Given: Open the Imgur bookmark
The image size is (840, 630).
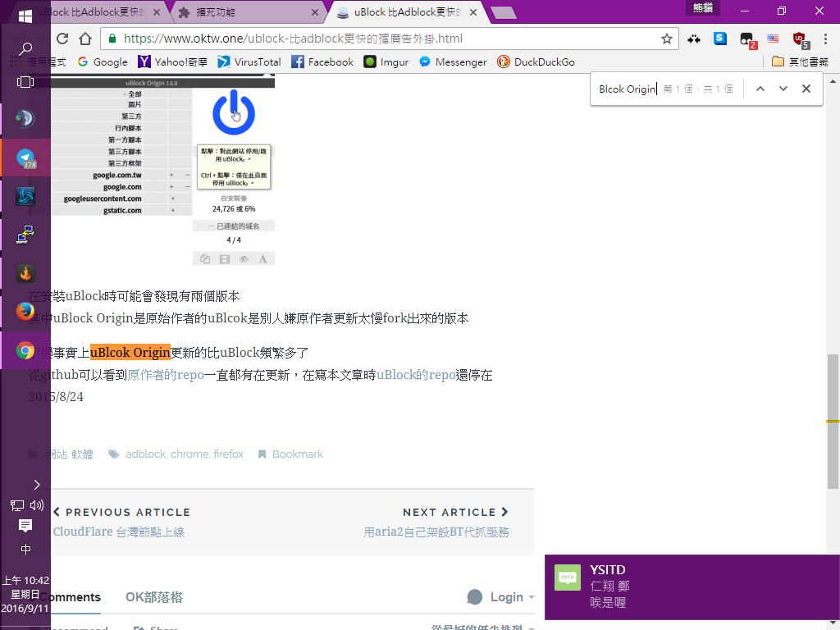Looking at the screenshot, I should pyautogui.click(x=386, y=62).
